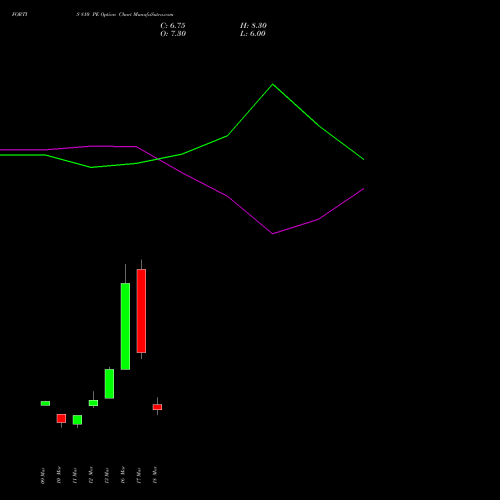Viewport: 500px width, 500px height.
Task: Click the tall red candle above 17 Mar
Action: tap(141, 311)
